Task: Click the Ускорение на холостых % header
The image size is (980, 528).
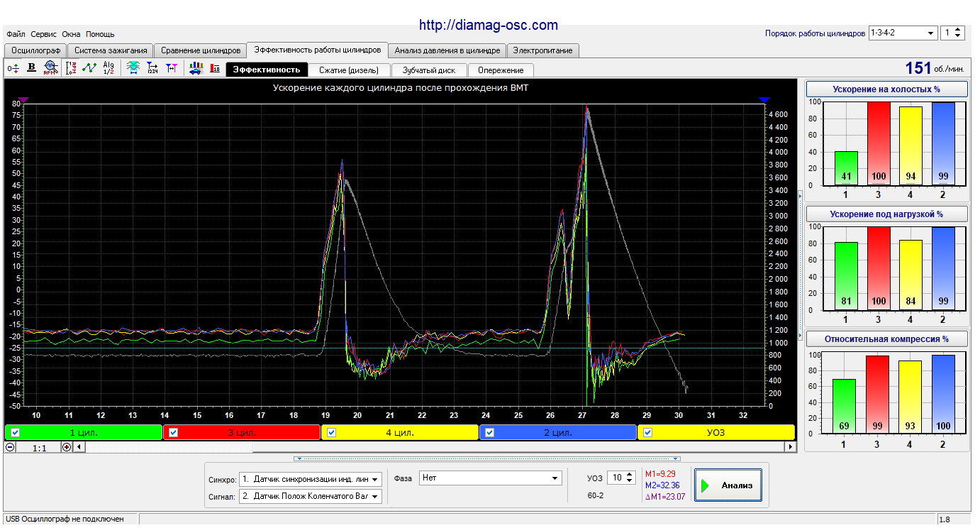Action: click(887, 89)
